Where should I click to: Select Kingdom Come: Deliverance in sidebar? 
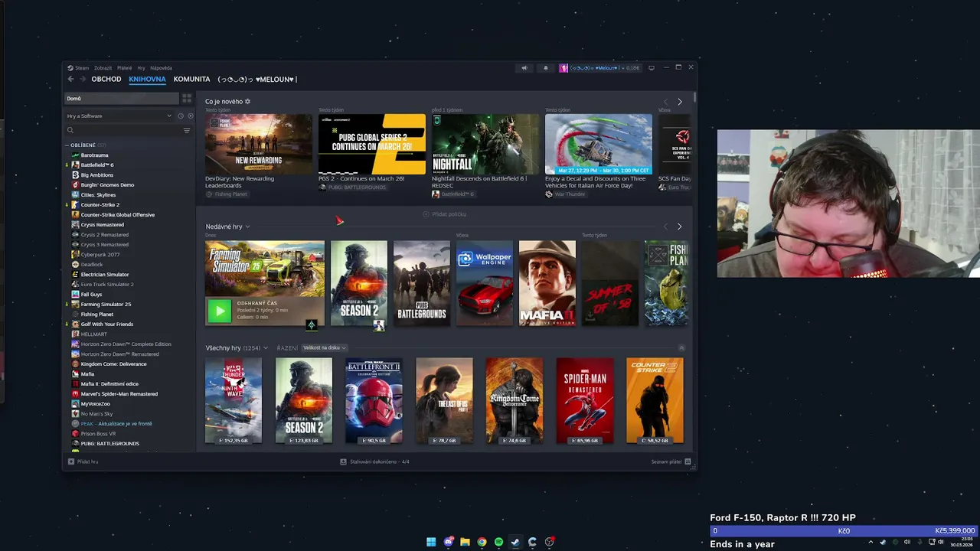click(113, 364)
